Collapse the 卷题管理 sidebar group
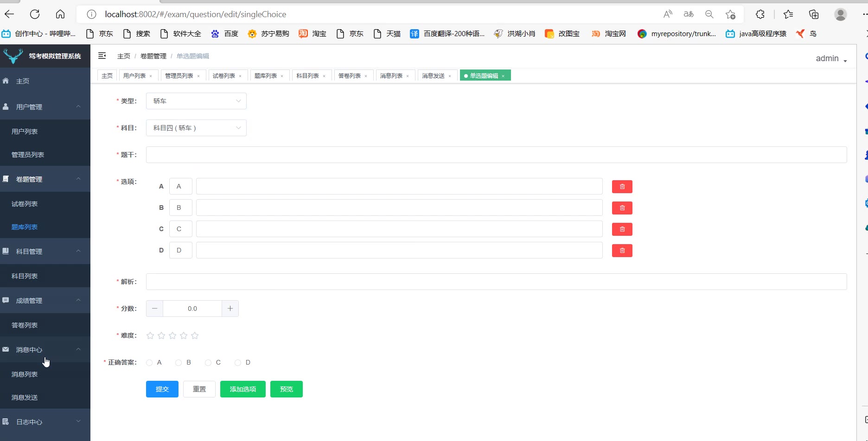868x441 pixels. coord(45,179)
